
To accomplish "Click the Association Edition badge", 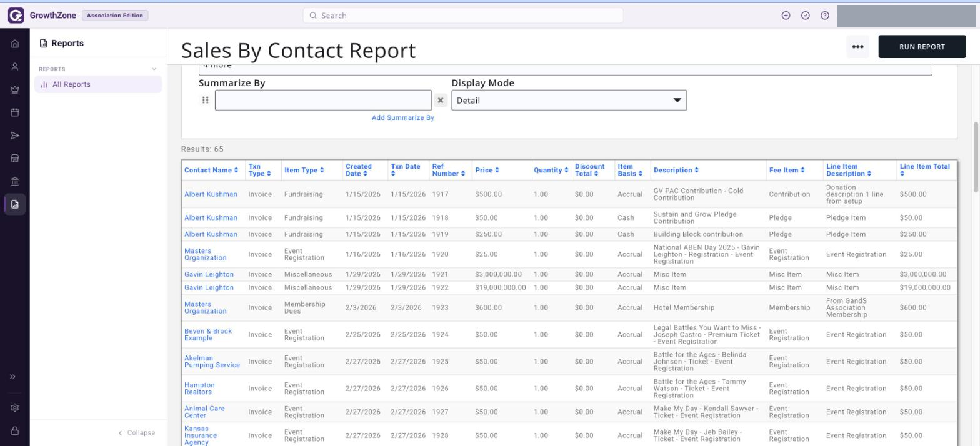I will (115, 16).
